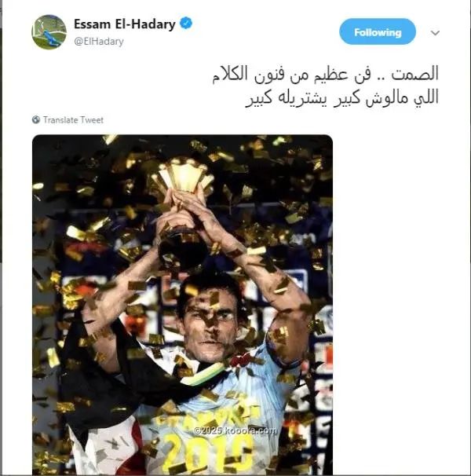The width and height of the screenshot is (471, 476).
Task: Select the Translate Tweet link
Action: tap(73, 120)
